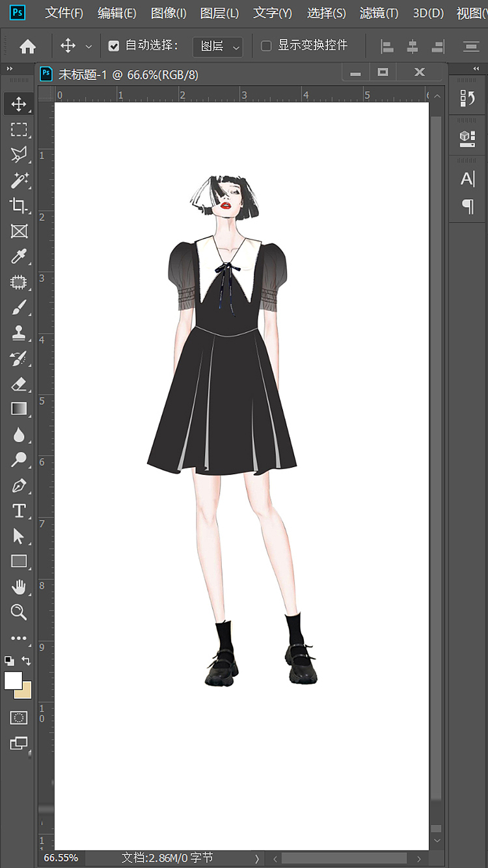Select the Polygonal Lasso tool
488x868 pixels.
(x=19, y=155)
